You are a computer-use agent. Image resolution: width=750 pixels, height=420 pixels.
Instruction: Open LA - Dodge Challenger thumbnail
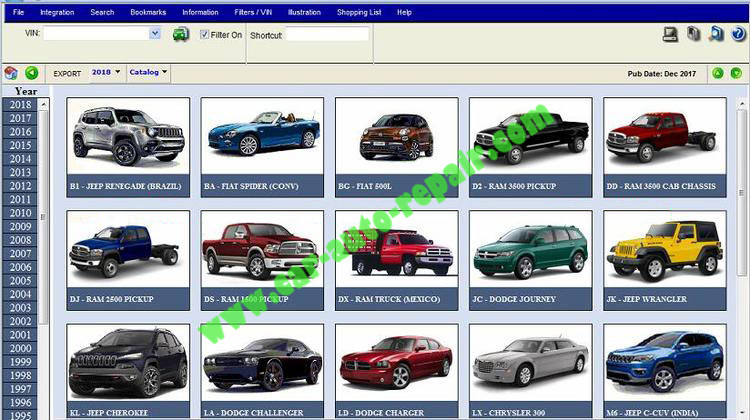(x=262, y=371)
